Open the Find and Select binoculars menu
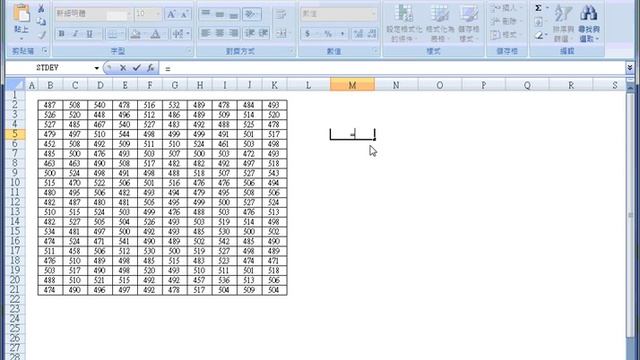Image resolution: width=640 pixels, height=360 pixels. click(x=589, y=23)
